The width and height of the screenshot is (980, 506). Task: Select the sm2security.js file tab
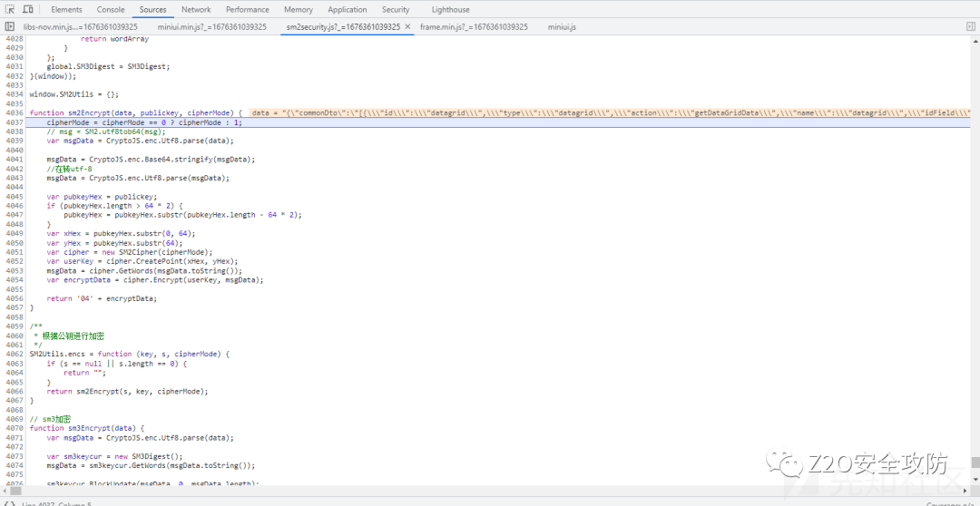[343, 27]
